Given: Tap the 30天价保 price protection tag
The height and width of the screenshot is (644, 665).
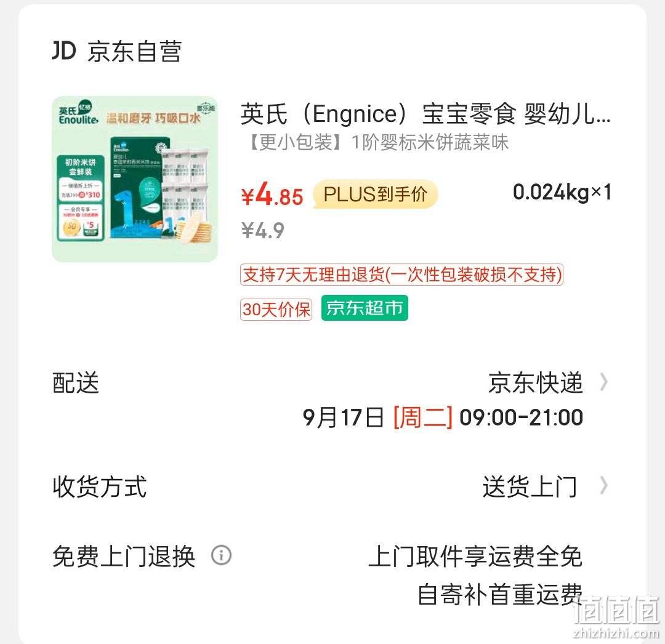Looking at the screenshot, I should point(276,310).
